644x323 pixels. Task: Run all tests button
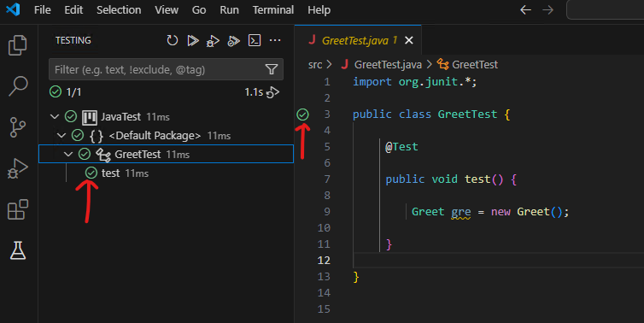pyautogui.click(x=193, y=40)
